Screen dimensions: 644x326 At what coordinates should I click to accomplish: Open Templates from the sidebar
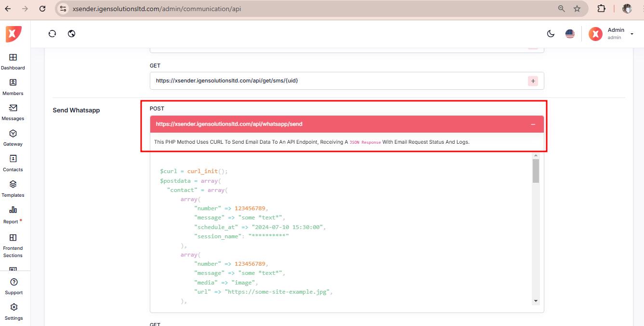pos(13,189)
